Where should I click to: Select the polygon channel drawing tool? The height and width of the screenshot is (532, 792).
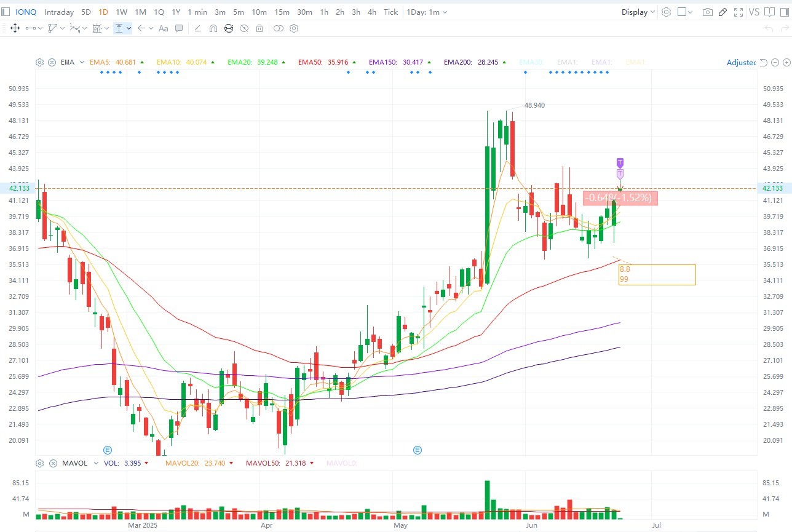(x=53, y=28)
